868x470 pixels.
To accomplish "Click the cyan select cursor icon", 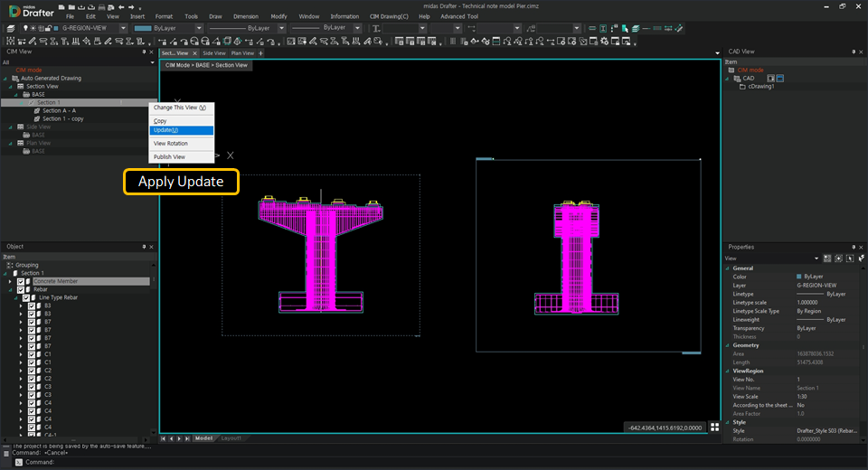I will (x=625, y=28).
